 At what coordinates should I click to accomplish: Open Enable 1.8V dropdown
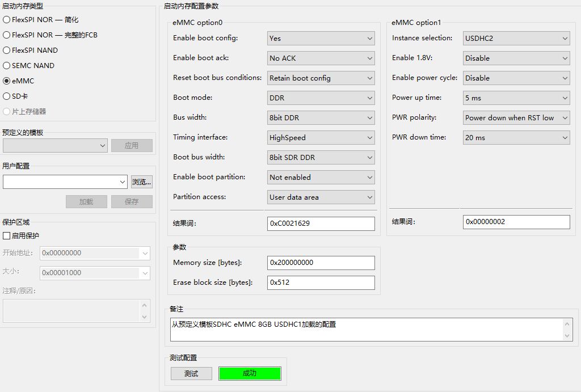tap(516, 58)
